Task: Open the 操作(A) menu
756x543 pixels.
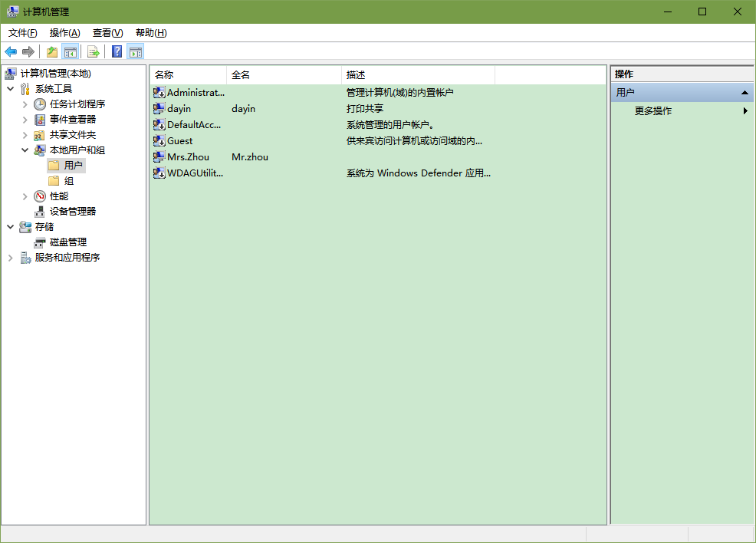Action: coord(64,33)
